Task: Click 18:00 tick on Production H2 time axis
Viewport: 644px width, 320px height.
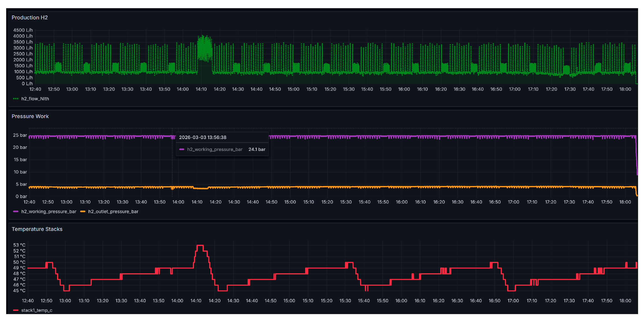Action: (625, 89)
